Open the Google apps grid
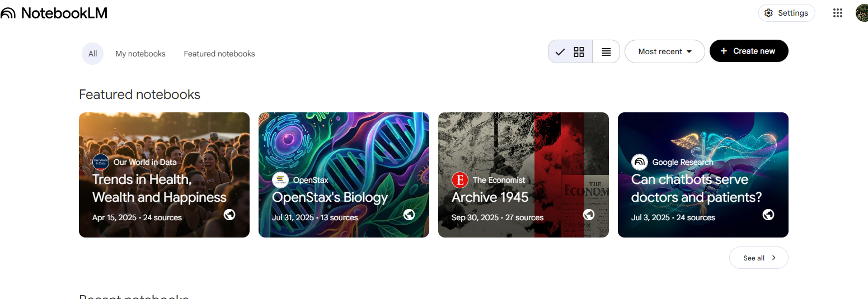 click(x=837, y=13)
